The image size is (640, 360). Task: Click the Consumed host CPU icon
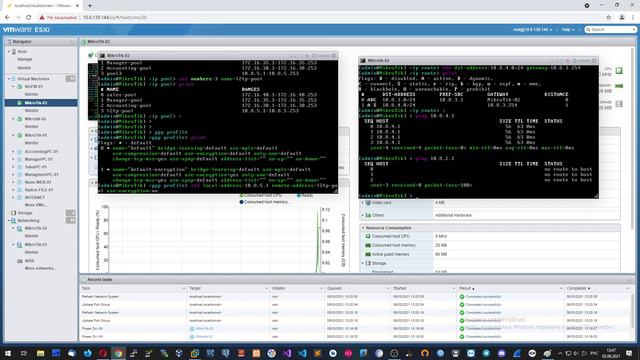pyautogui.click(x=368, y=236)
